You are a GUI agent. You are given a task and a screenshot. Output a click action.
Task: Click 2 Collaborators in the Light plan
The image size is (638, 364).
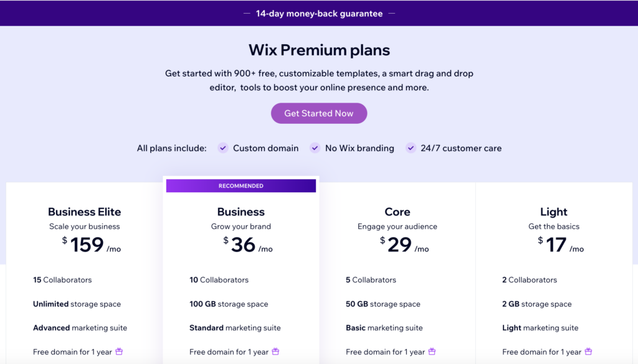pos(530,279)
